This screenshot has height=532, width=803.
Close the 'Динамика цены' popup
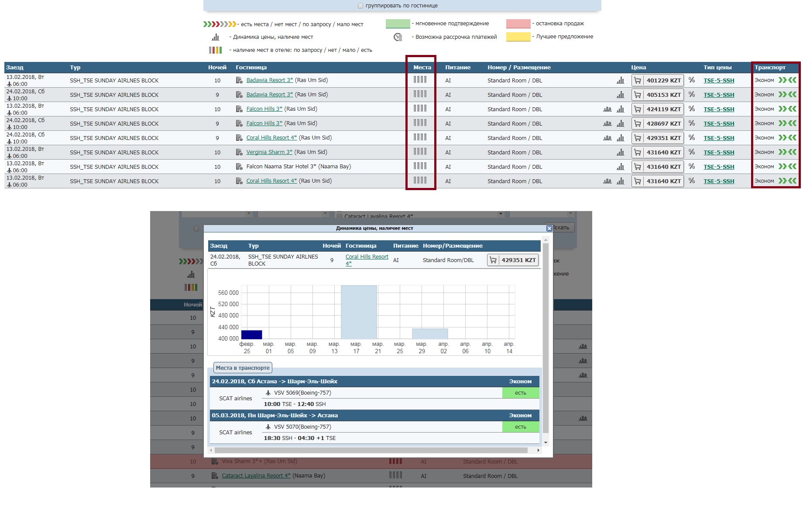click(x=549, y=228)
